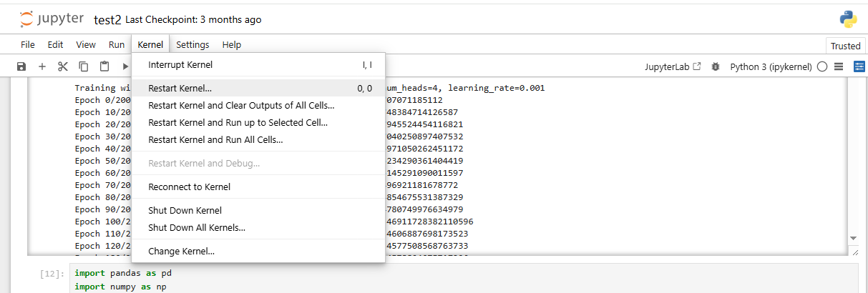Click the output value 234290361404419
The image size is (868, 293).
pos(424,161)
